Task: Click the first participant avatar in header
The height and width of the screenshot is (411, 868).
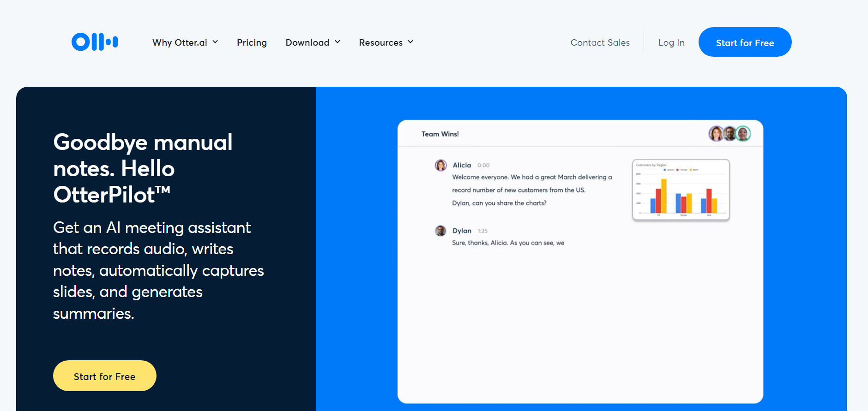Action: tap(716, 134)
